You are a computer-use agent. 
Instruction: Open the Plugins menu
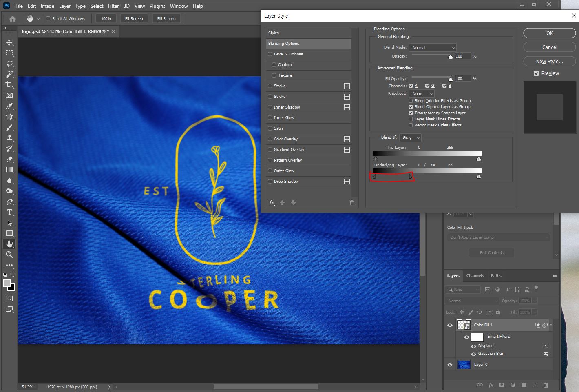pyautogui.click(x=157, y=6)
